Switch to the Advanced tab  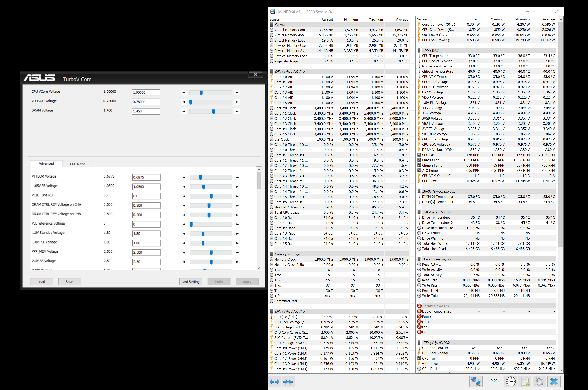[x=46, y=164]
